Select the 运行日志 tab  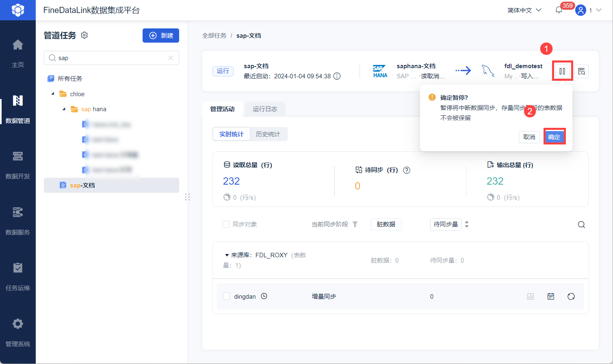click(265, 109)
